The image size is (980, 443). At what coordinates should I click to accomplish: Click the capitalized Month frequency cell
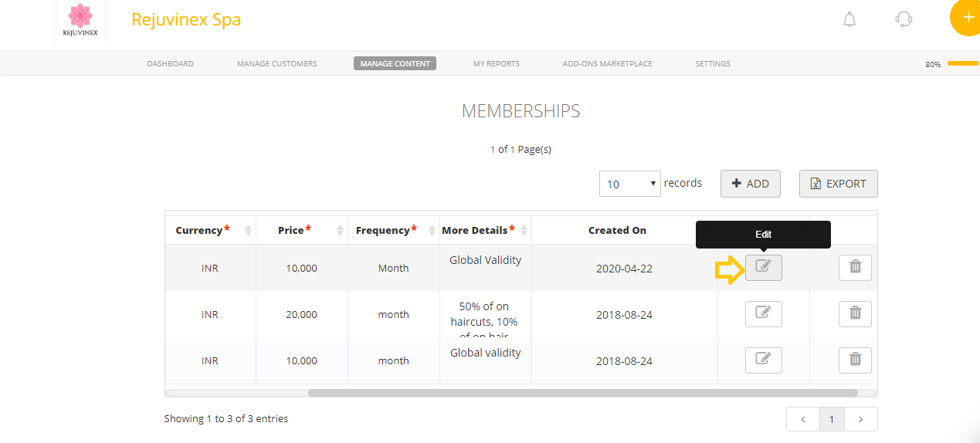click(x=393, y=269)
